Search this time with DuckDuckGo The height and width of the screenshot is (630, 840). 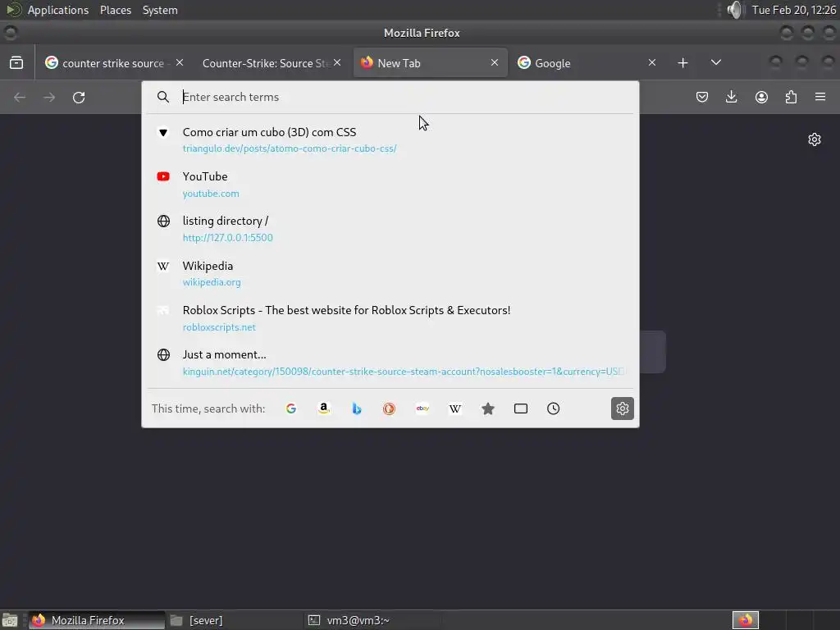[390, 409]
